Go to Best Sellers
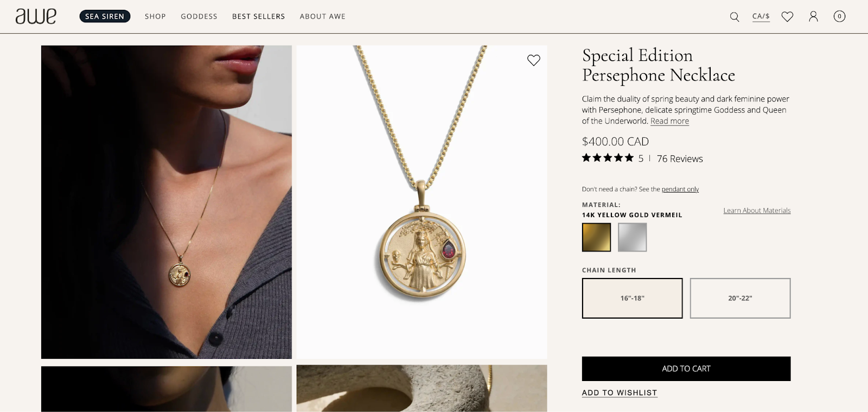The width and height of the screenshot is (868, 412). (258, 16)
